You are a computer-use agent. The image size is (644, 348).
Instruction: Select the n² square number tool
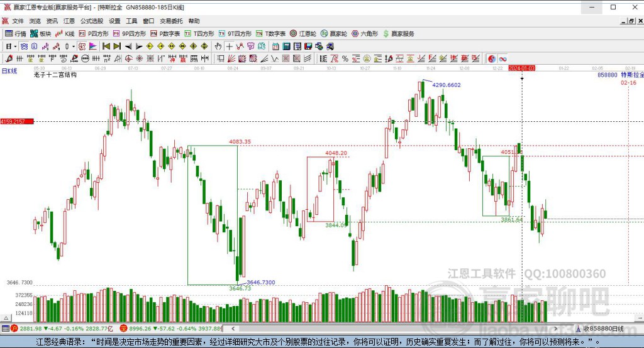click(107, 58)
